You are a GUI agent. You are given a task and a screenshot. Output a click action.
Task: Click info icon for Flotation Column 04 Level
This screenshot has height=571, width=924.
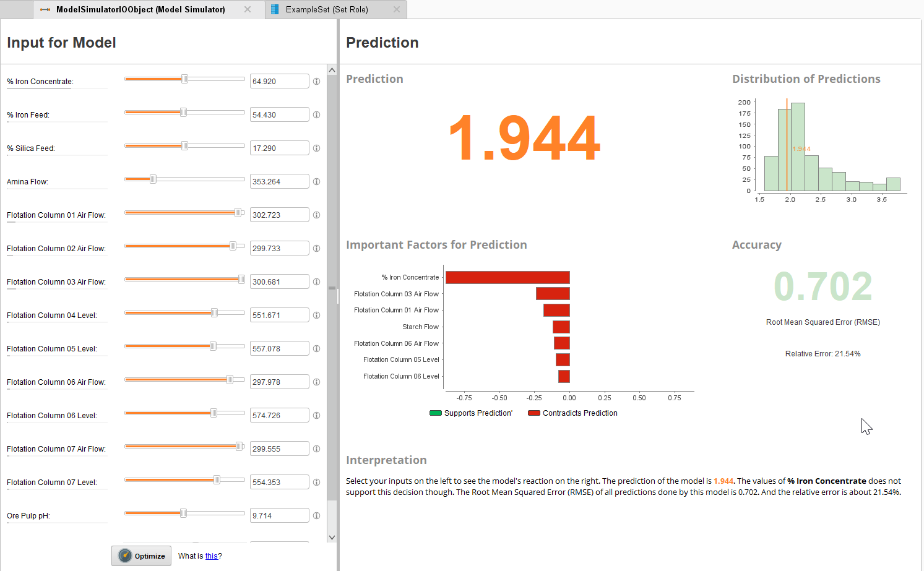click(x=316, y=316)
